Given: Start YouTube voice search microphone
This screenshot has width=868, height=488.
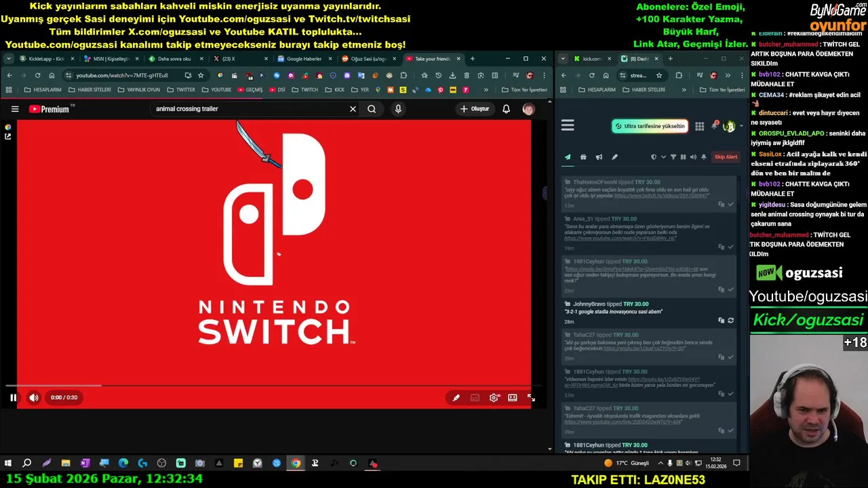Looking at the screenshot, I should click(398, 108).
